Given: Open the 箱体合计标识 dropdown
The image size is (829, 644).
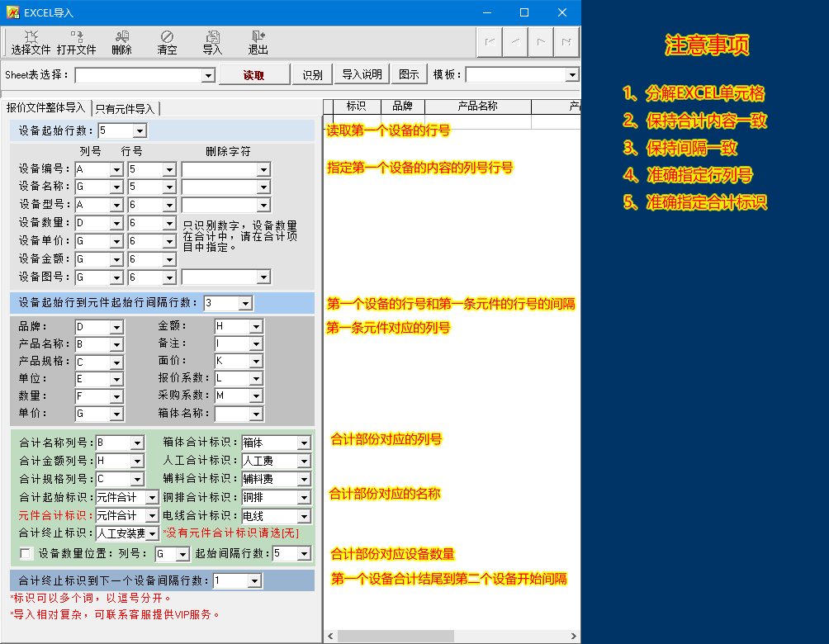Looking at the screenshot, I should pyautogui.click(x=304, y=443).
